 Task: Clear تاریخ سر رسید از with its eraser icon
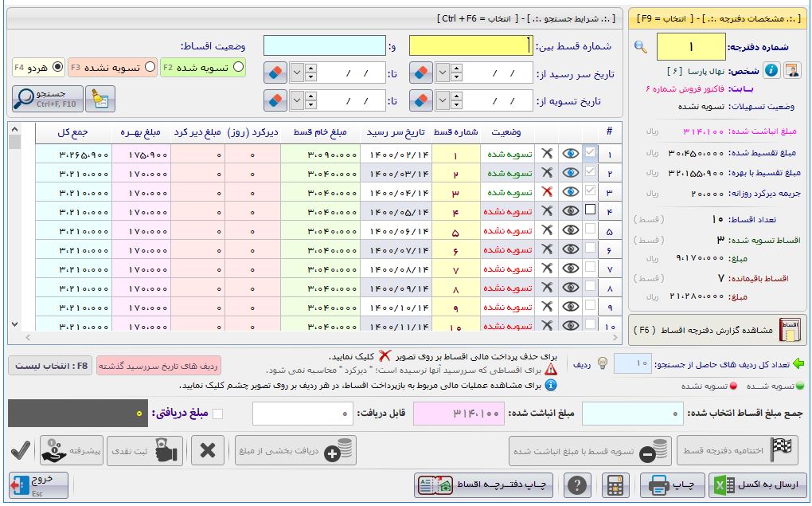[x=421, y=73]
